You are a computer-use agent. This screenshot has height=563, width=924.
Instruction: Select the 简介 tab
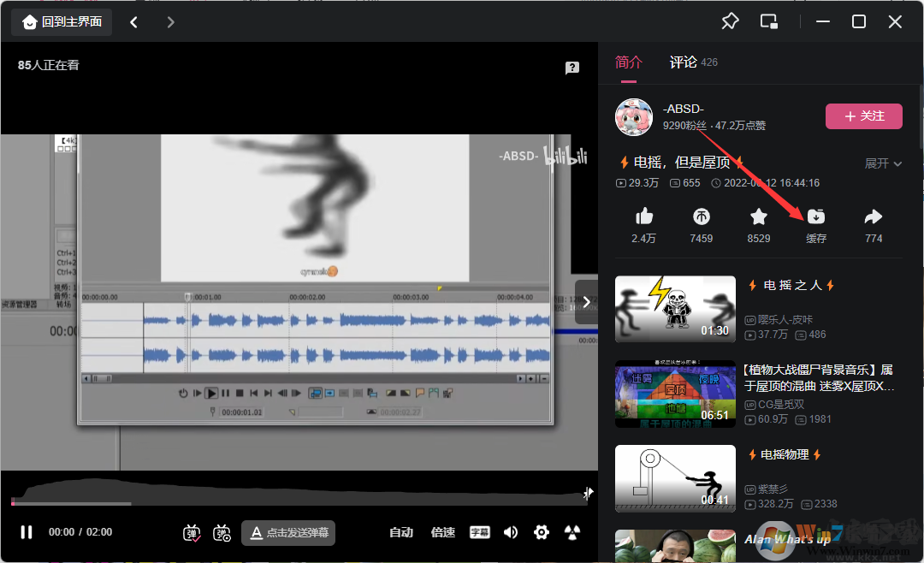click(628, 62)
